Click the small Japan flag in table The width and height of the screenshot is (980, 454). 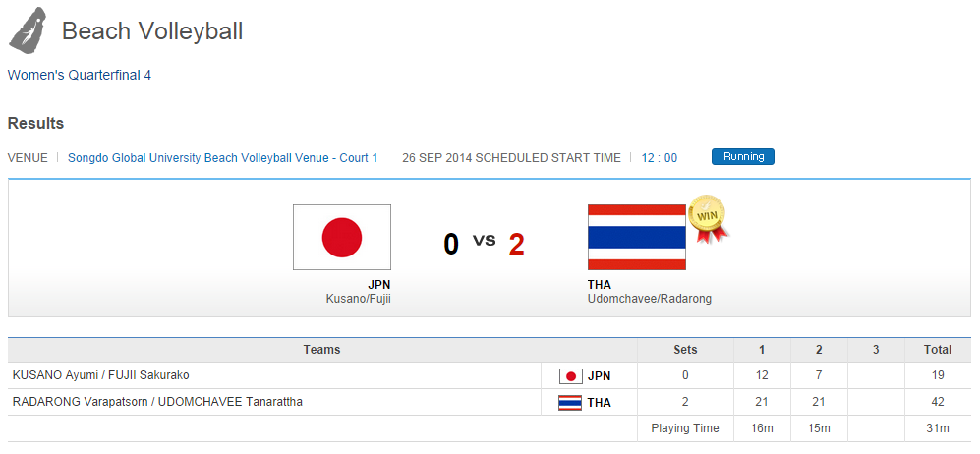point(570,376)
